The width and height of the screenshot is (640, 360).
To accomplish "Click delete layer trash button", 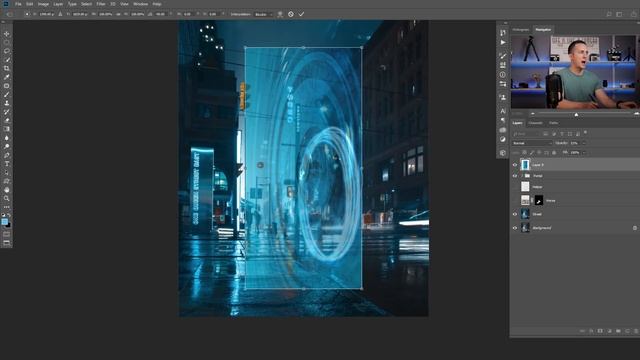I will [636, 331].
